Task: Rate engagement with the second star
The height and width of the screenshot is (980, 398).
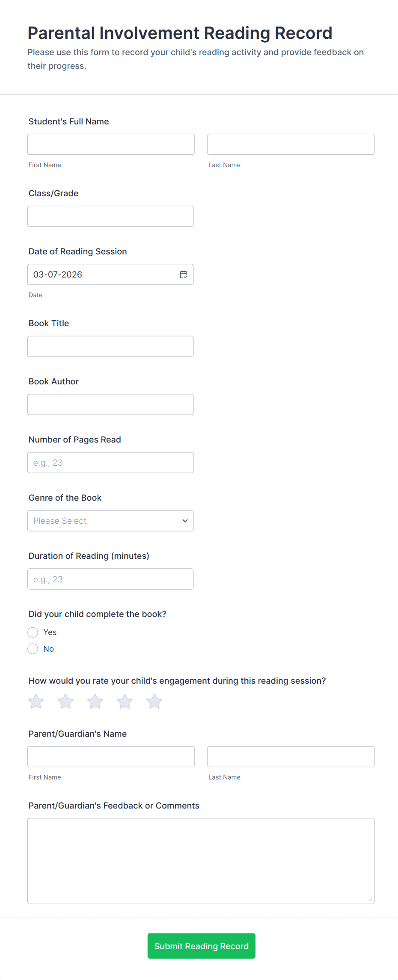Action: [65, 702]
